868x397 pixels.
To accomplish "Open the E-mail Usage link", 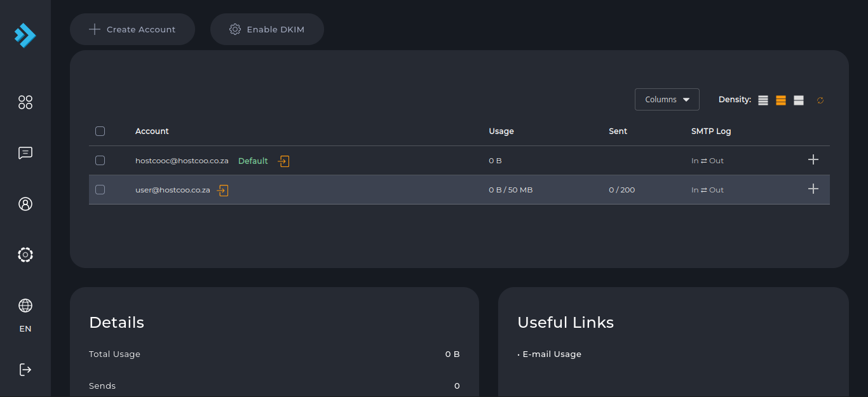I will coord(552,354).
